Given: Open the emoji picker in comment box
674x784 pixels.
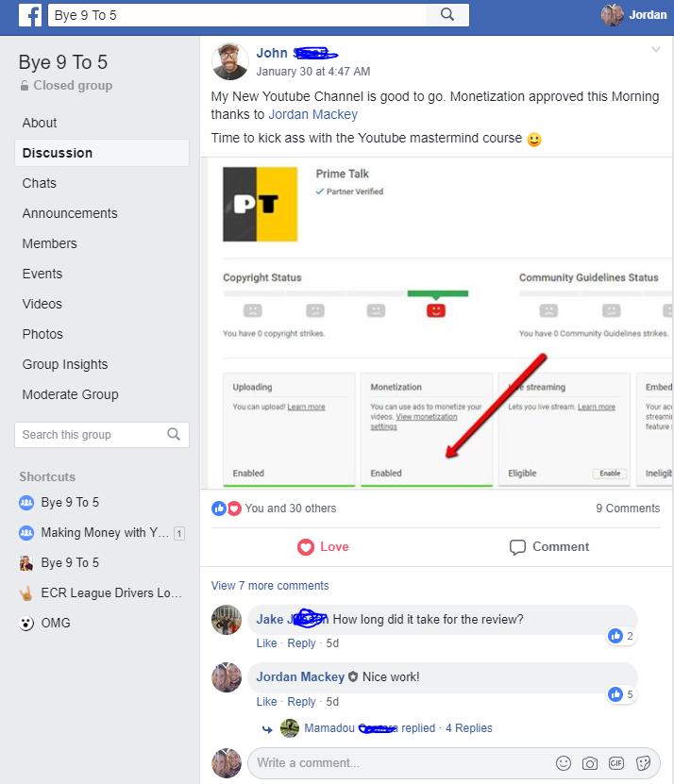Looking at the screenshot, I should click(564, 763).
